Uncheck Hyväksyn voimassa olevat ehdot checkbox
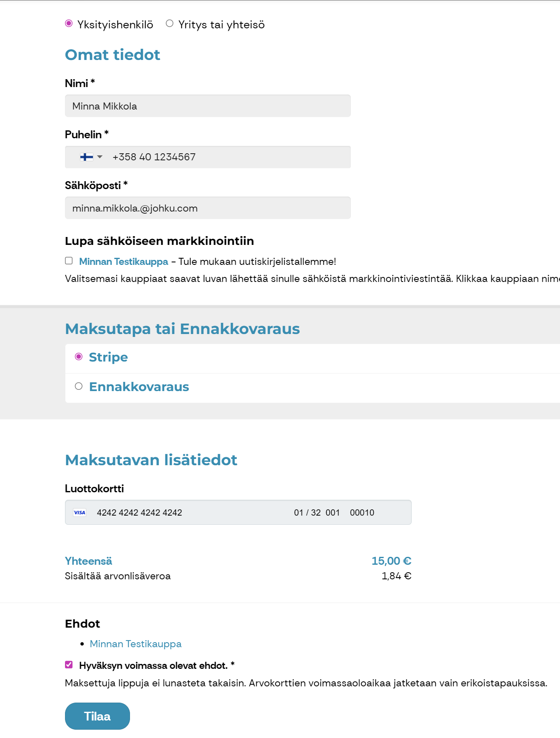The width and height of the screenshot is (560, 738). pos(69,665)
